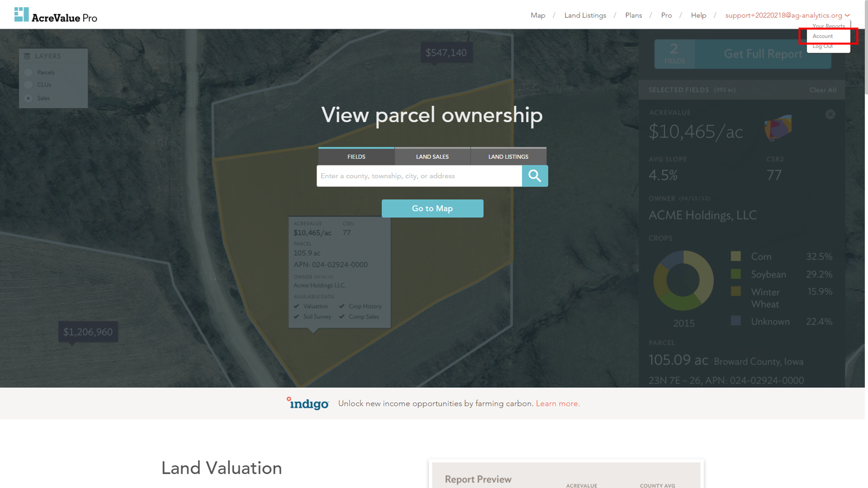Image resolution: width=868 pixels, height=488 pixels.
Task: Click the indigo logo in banner
Action: click(308, 403)
